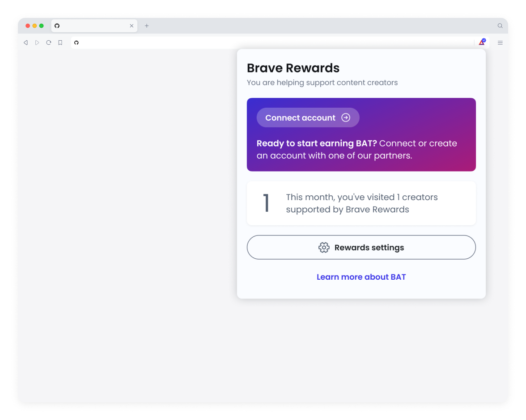526x420 pixels.
Task: Reload the page with the refresh icon
Action: (49, 42)
